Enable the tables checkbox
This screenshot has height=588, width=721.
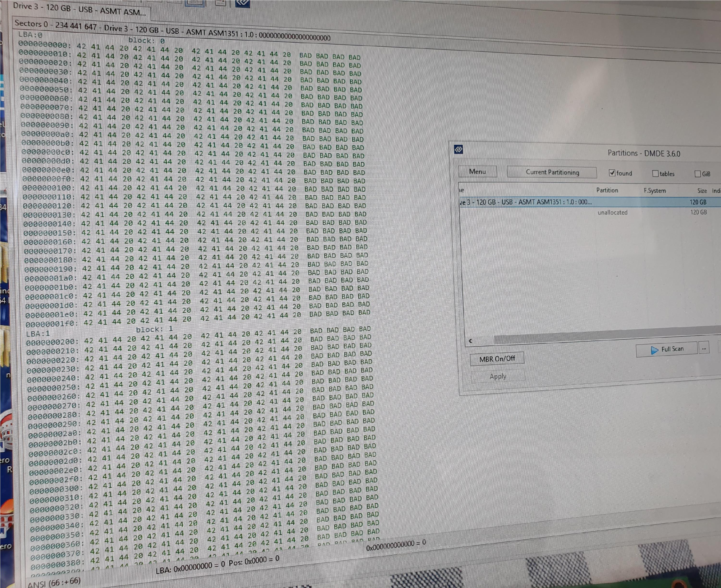point(655,174)
